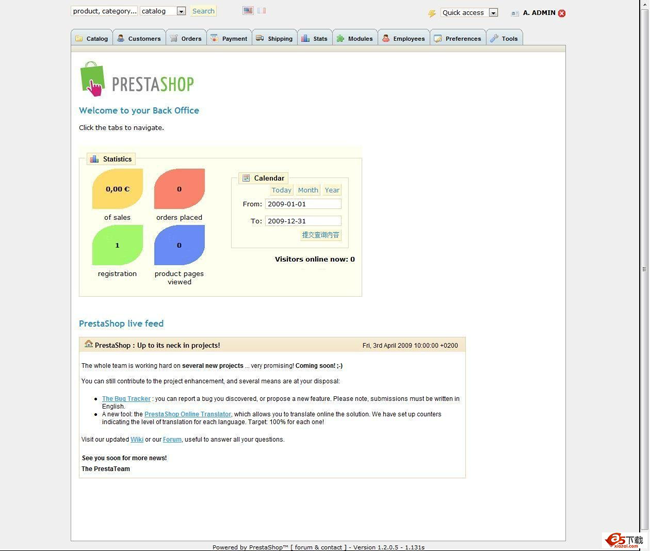Click the Catalog folder icon
The height and width of the screenshot is (551, 650).
point(79,39)
